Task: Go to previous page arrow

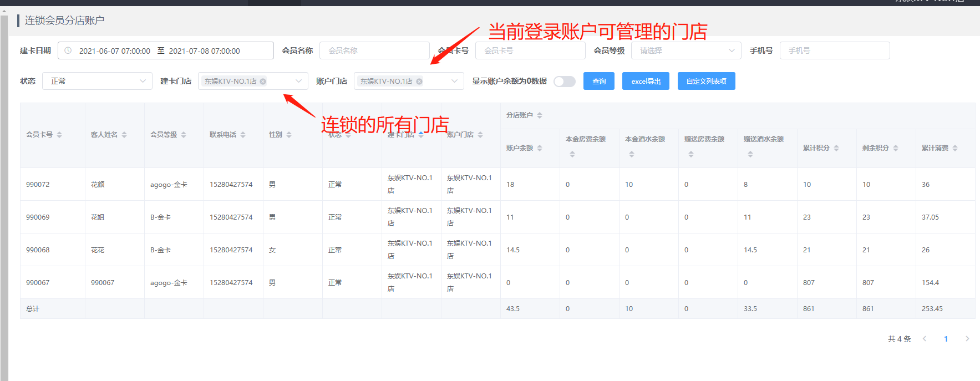Action: click(925, 339)
